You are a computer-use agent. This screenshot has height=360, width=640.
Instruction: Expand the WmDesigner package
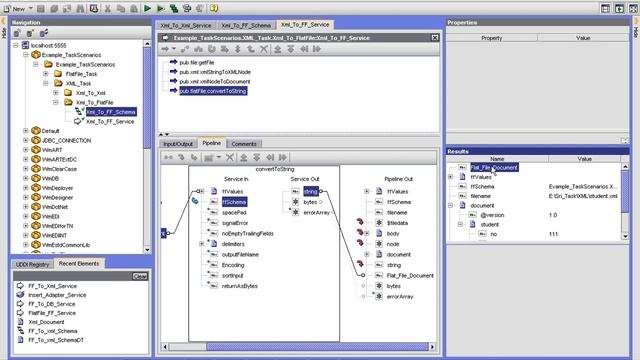26,197
